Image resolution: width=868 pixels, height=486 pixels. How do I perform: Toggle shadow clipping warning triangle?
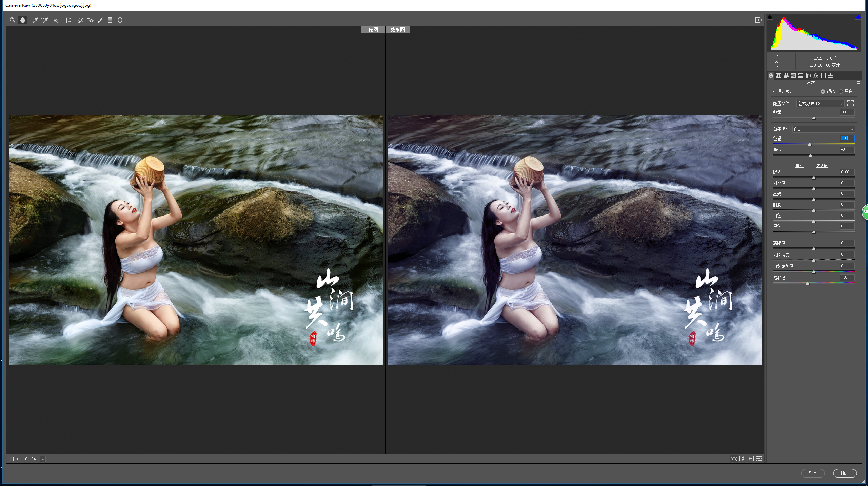(x=770, y=17)
